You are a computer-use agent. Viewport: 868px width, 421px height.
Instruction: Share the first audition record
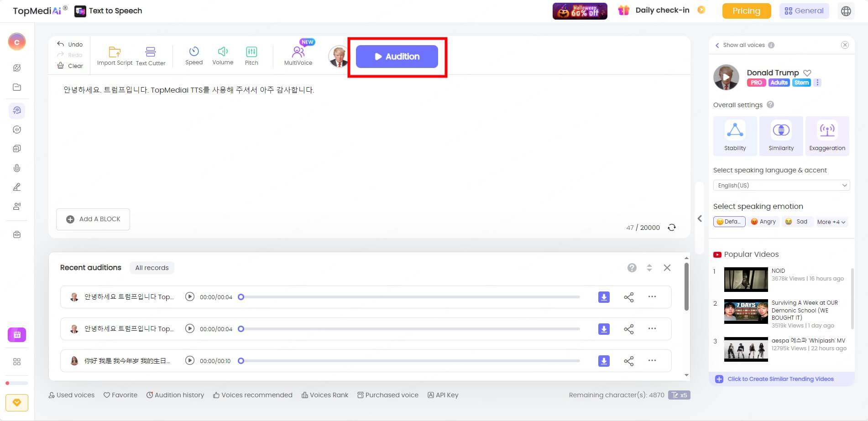pos(629,297)
